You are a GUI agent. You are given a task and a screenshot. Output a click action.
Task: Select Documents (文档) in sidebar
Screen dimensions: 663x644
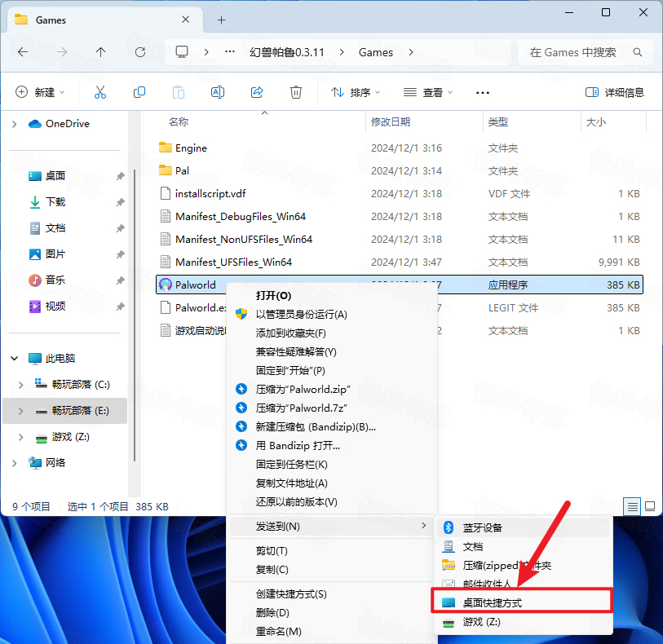(55, 228)
